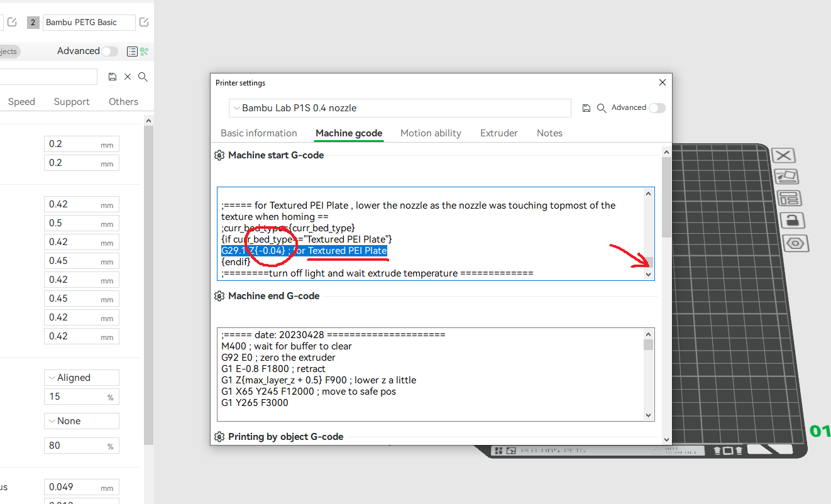This screenshot has height=504, width=831.
Task: Close the Printer settings dialog
Action: click(662, 82)
